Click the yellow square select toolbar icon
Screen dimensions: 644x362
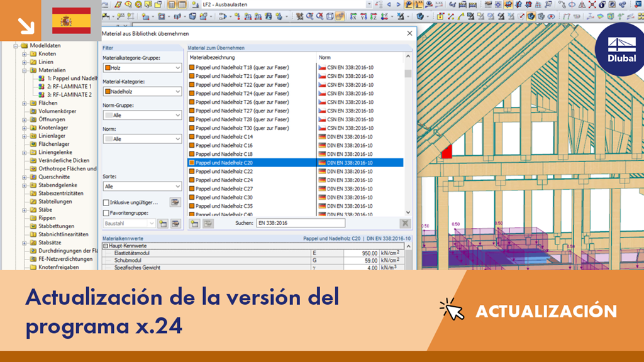pyautogui.click(x=441, y=16)
